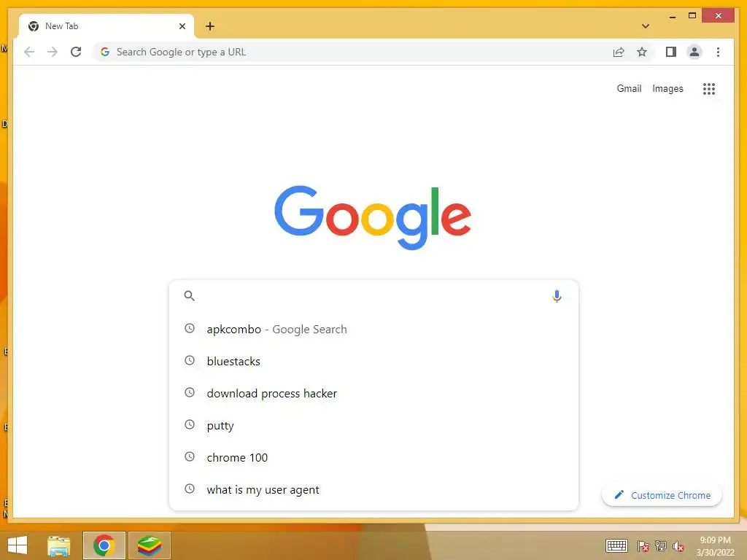Choose download process hacker suggestion

(x=373, y=393)
